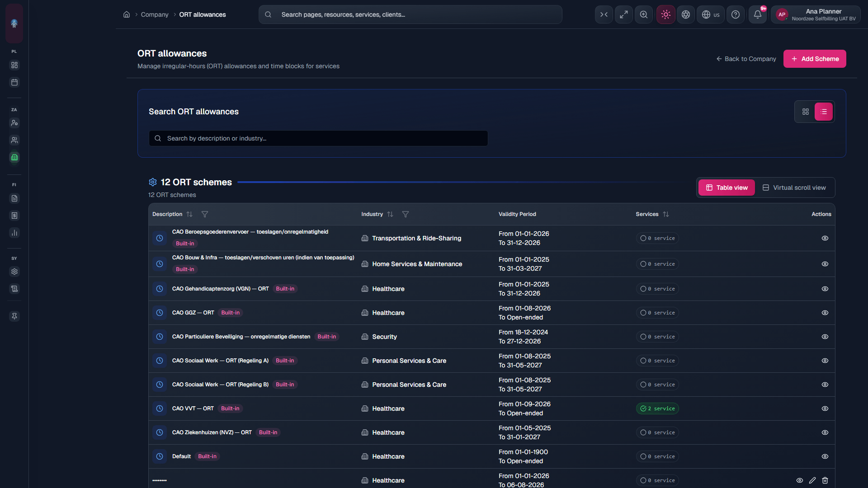868x488 pixels.
Task: Click 'Home Services & Maintenance' industry cell
Action: tap(417, 264)
